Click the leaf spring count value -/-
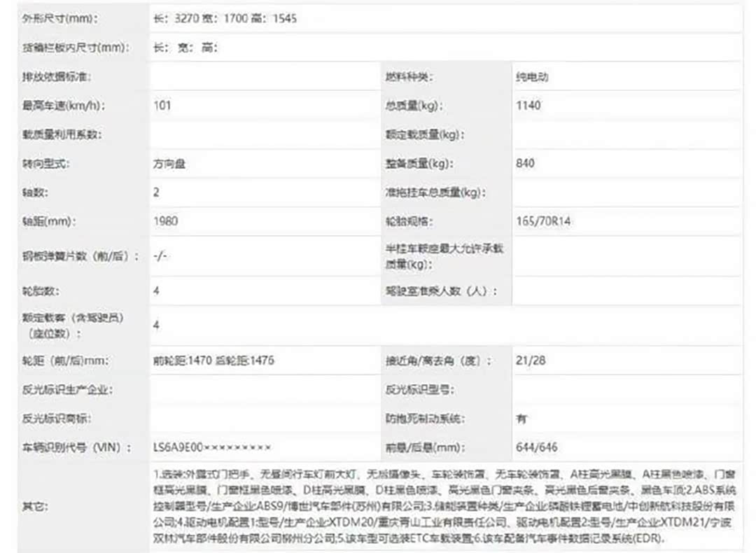Screen dimensions: 756x553 tap(160, 256)
